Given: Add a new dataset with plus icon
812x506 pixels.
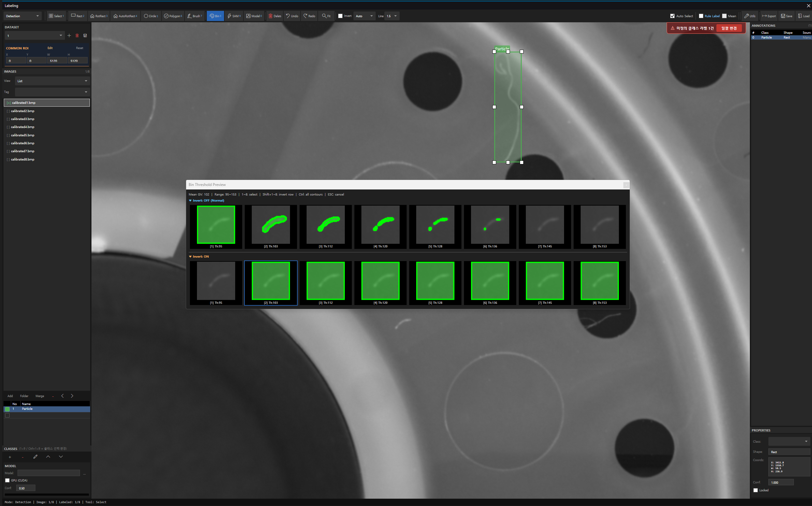Looking at the screenshot, I should (x=69, y=35).
